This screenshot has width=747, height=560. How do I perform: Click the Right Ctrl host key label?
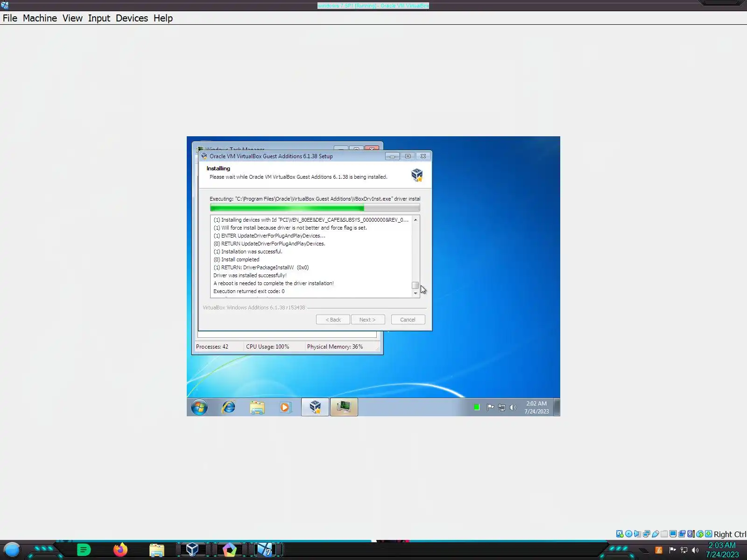730,534
